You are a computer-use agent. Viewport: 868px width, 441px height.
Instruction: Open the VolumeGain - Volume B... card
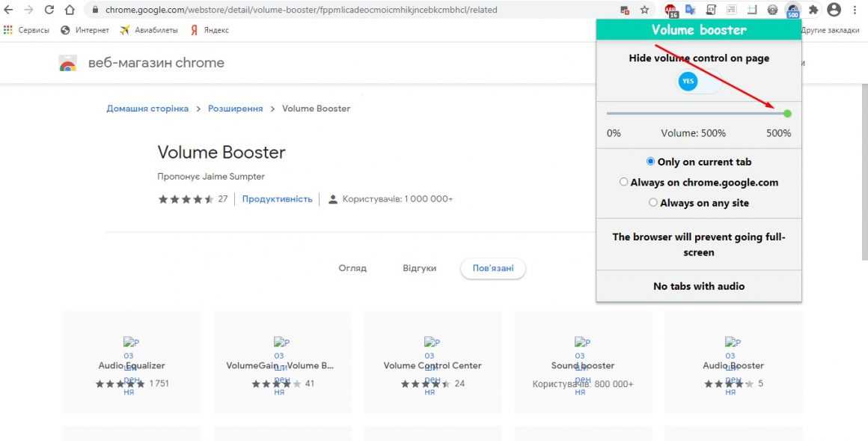click(x=282, y=362)
